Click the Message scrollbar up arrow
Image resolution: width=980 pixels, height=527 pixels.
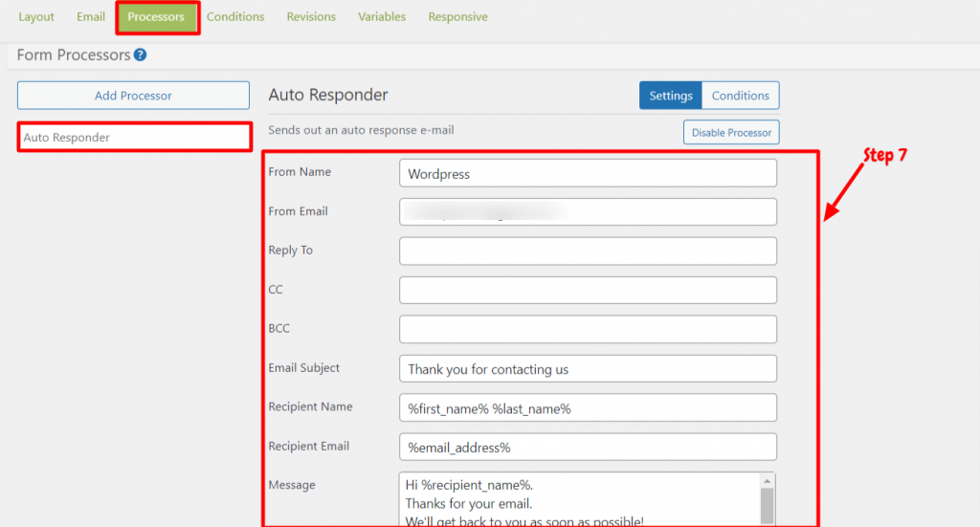click(767, 481)
